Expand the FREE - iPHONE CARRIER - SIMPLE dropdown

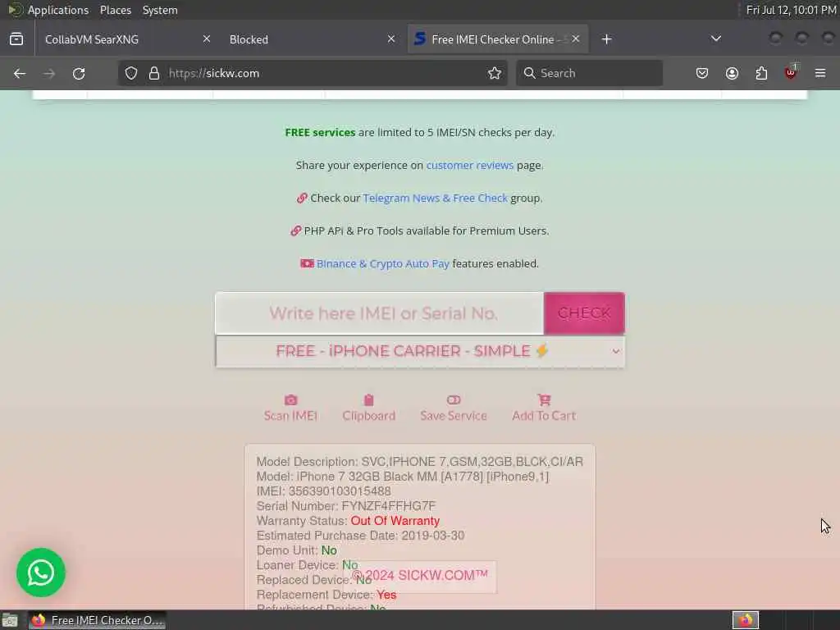pyautogui.click(x=420, y=351)
